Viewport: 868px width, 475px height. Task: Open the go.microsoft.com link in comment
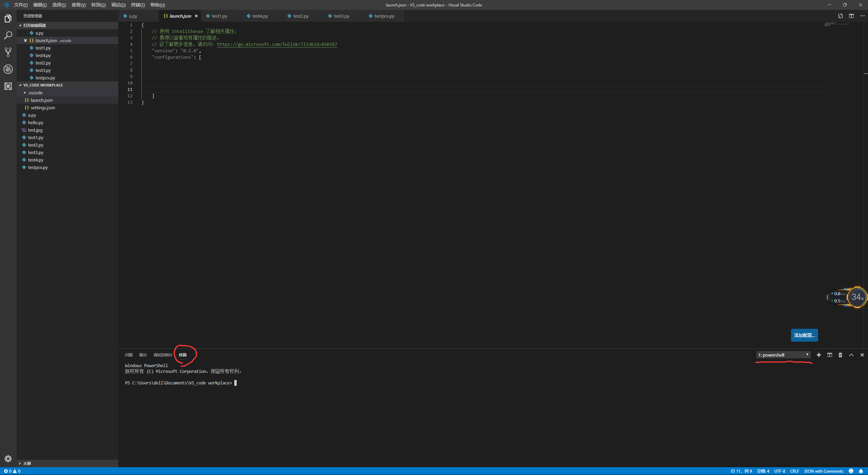point(277,44)
